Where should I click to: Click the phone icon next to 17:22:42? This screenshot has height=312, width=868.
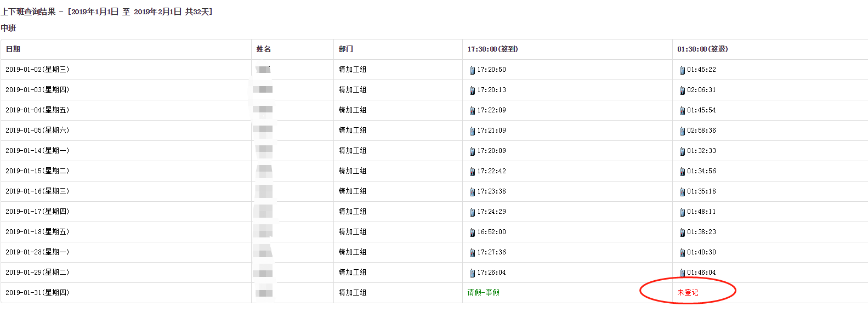(472, 172)
